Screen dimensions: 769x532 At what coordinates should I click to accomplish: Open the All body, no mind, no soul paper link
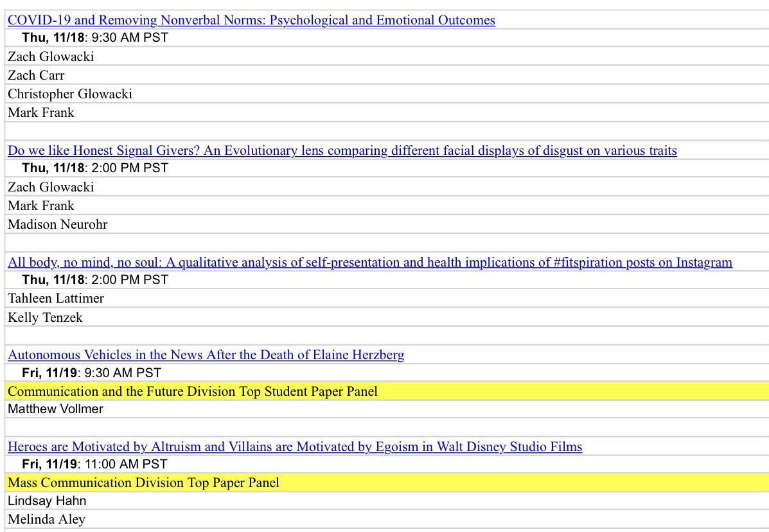tap(370, 262)
